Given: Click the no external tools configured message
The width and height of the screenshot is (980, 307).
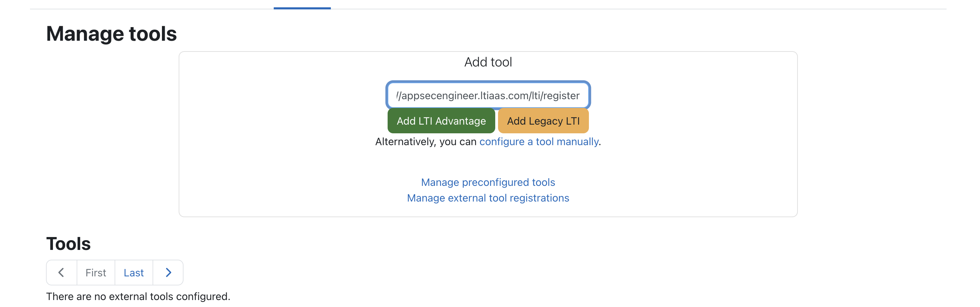Looking at the screenshot, I should pyautogui.click(x=138, y=296).
